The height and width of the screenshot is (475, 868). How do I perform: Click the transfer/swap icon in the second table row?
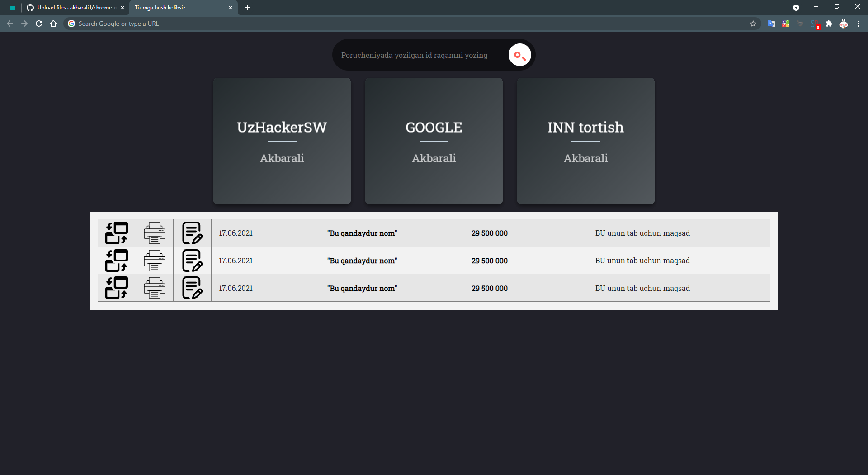point(117,261)
